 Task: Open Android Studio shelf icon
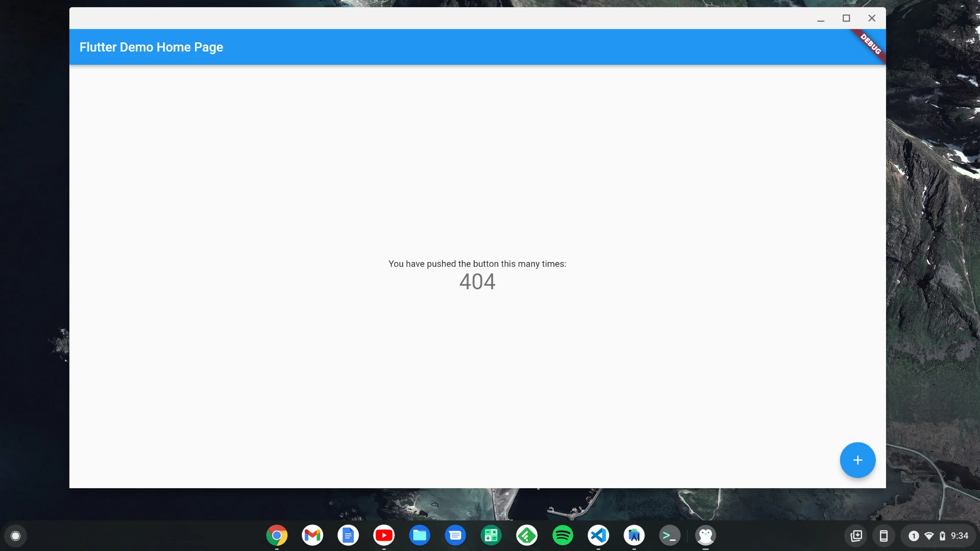tap(634, 536)
